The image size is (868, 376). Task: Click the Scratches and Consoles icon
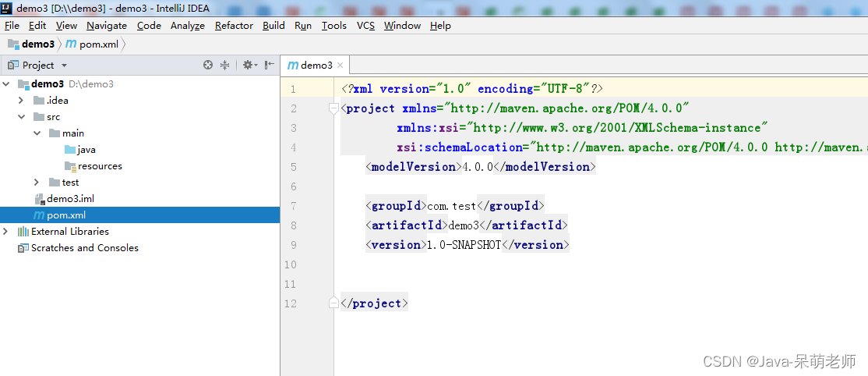coord(23,248)
